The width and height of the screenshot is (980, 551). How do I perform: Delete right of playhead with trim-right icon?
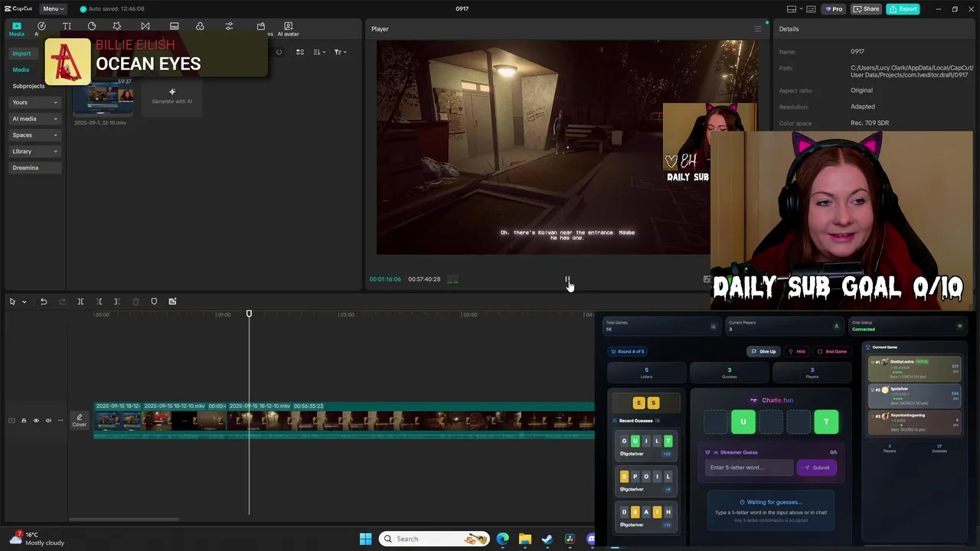click(117, 302)
